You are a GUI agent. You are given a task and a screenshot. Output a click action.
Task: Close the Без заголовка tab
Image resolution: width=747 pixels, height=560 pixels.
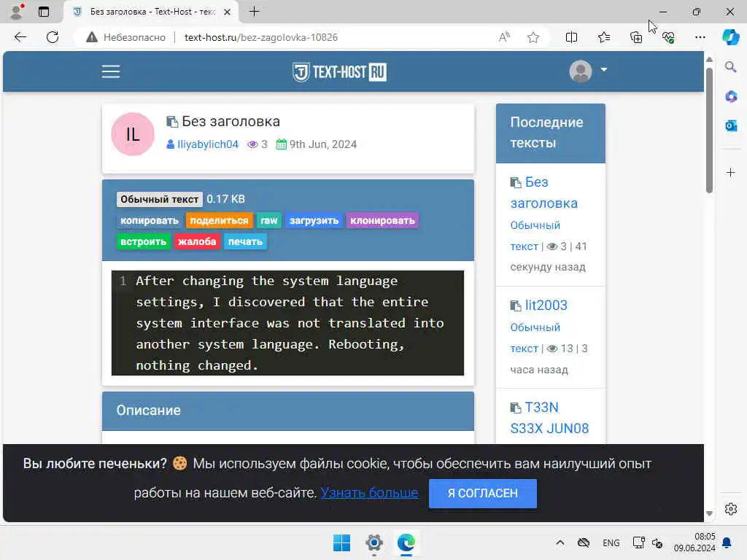[x=228, y=12]
